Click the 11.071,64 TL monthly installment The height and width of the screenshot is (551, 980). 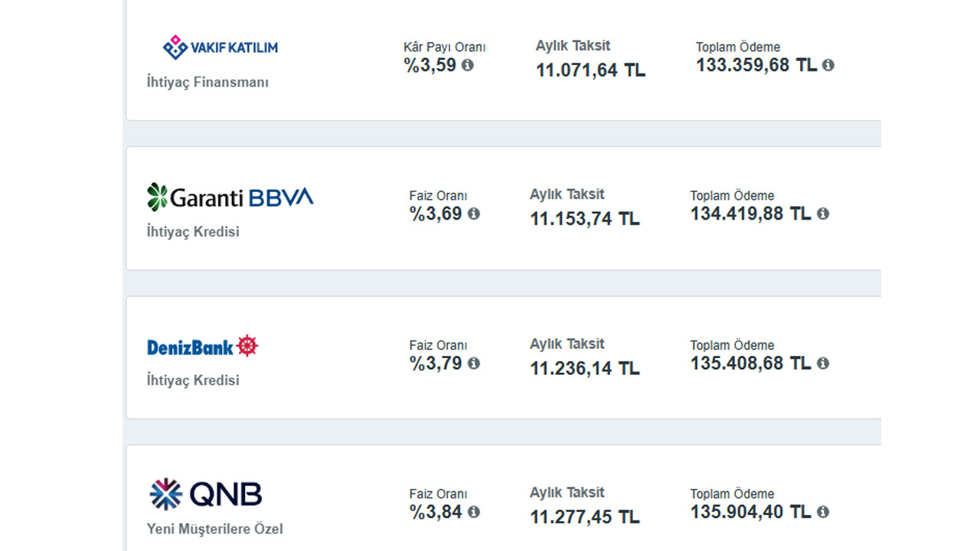590,70
